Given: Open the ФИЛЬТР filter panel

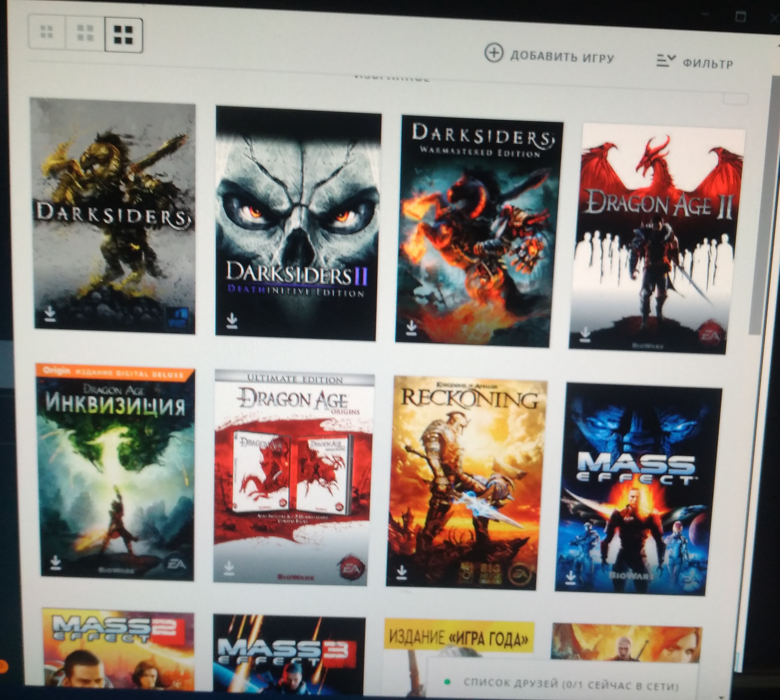Looking at the screenshot, I should click(x=695, y=62).
